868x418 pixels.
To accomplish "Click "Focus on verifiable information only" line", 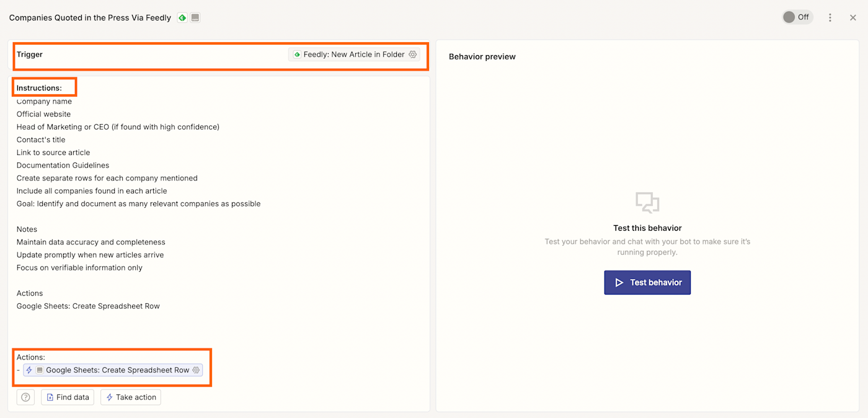I will click(x=79, y=268).
